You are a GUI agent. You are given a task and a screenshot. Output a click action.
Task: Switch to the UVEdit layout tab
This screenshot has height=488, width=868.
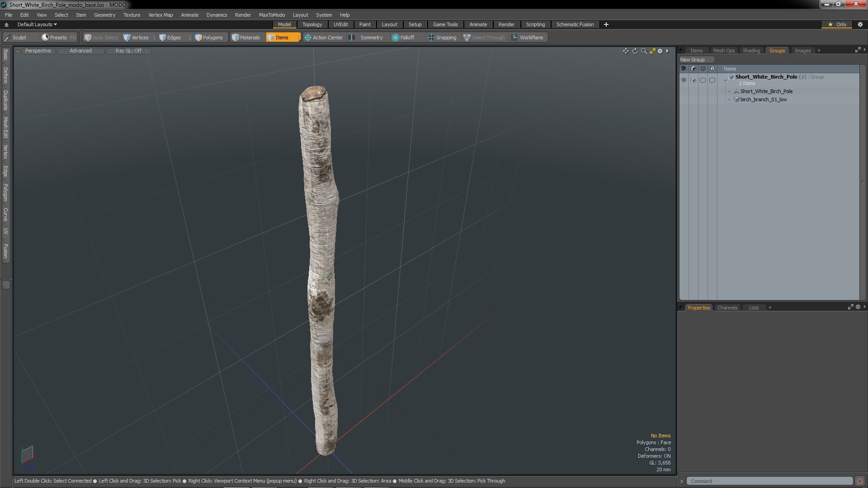click(340, 24)
